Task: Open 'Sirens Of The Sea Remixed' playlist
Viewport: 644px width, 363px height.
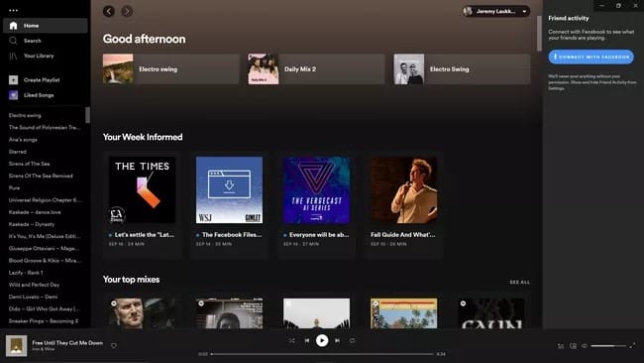Action: pos(41,176)
